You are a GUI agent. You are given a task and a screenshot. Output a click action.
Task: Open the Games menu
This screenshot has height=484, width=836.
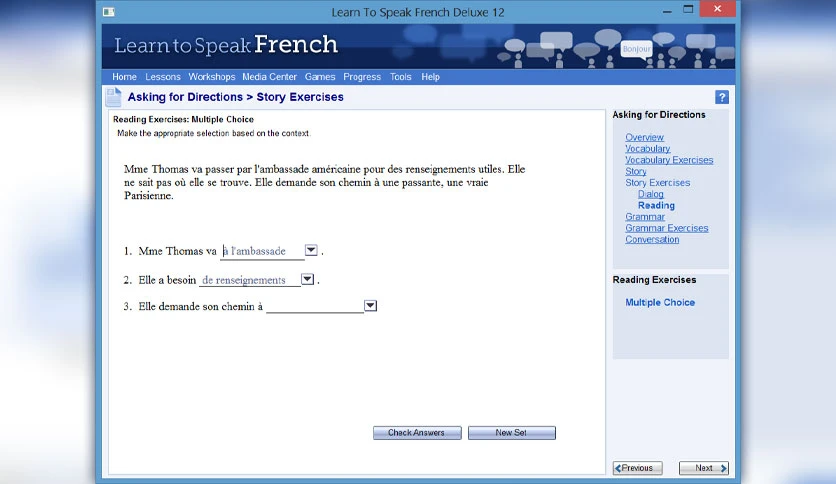pos(320,77)
